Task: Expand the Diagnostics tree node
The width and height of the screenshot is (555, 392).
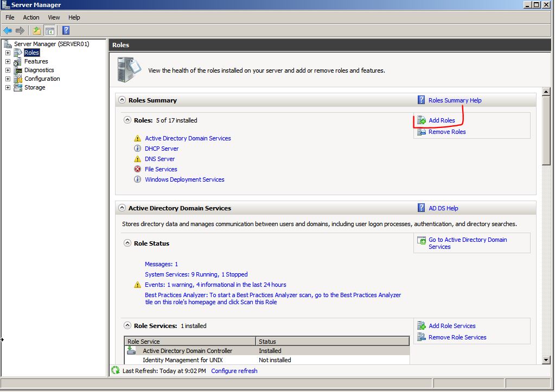Action: coord(8,70)
